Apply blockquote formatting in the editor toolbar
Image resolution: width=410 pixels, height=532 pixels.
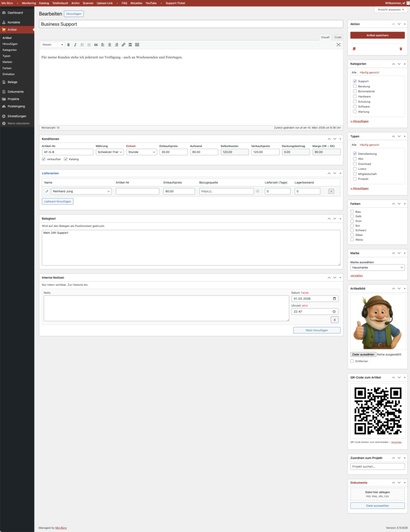click(x=95, y=45)
